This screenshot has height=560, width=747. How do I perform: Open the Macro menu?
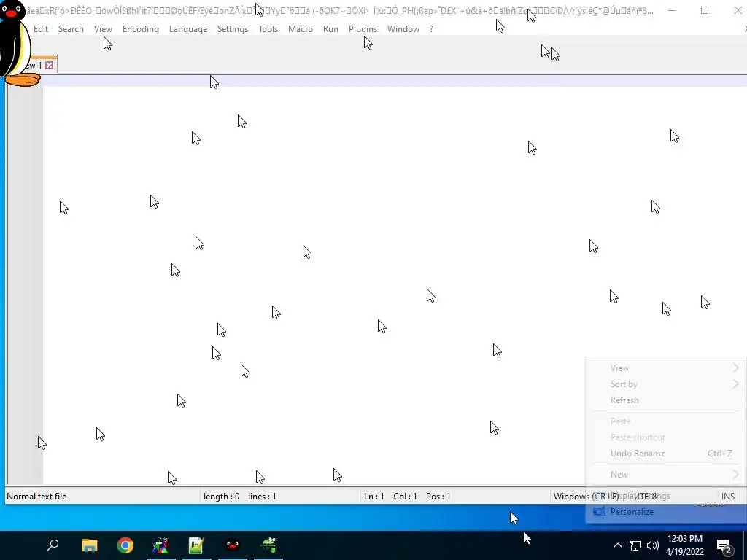click(300, 29)
